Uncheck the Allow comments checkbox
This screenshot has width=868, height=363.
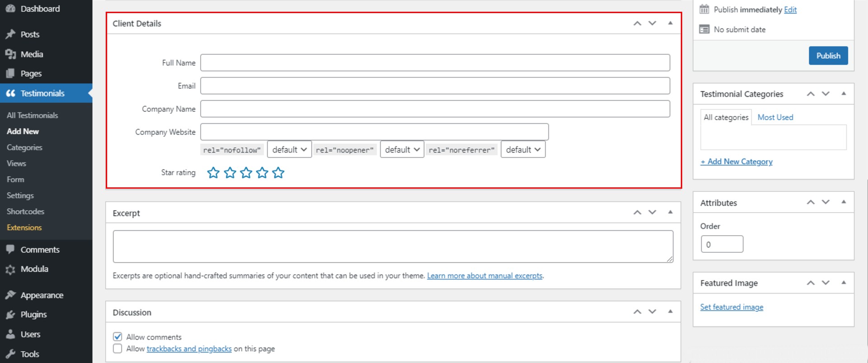(118, 337)
